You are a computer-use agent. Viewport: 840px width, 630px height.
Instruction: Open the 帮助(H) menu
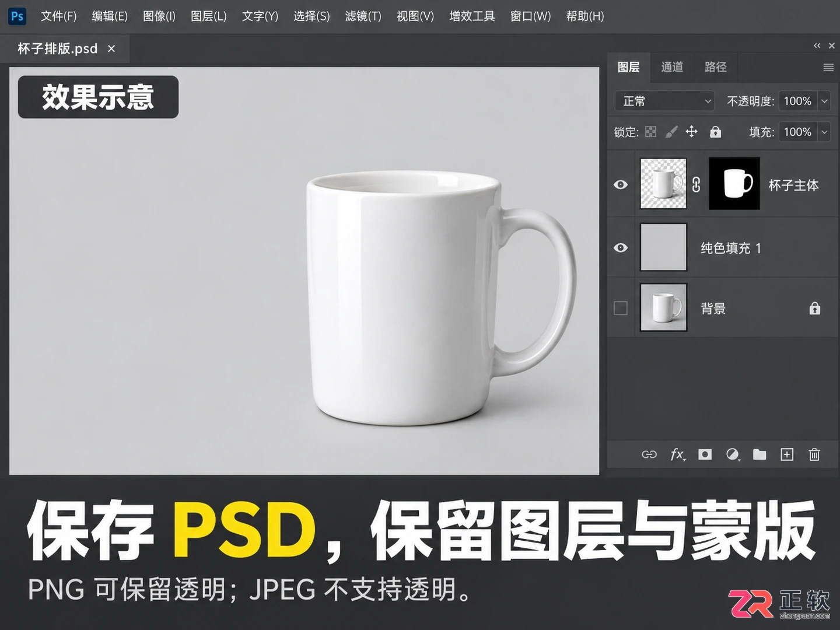(585, 16)
